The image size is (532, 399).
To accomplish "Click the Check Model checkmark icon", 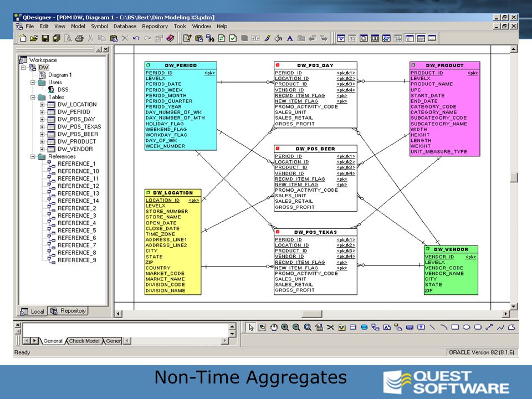I will click(233, 38).
